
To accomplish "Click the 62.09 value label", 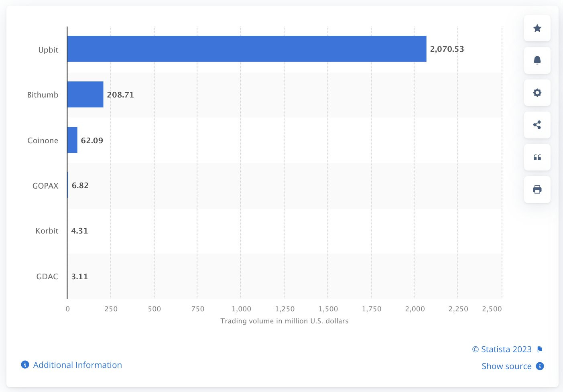I will pos(92,140).
